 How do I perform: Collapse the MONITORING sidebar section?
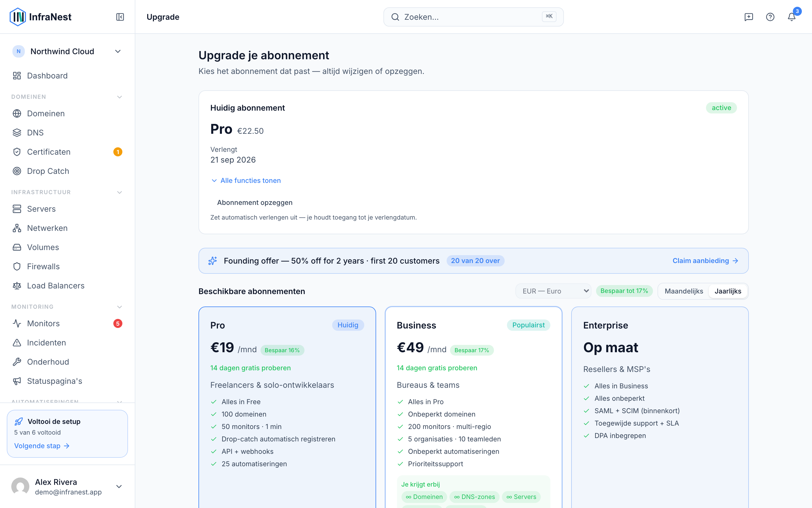[120, 307]
